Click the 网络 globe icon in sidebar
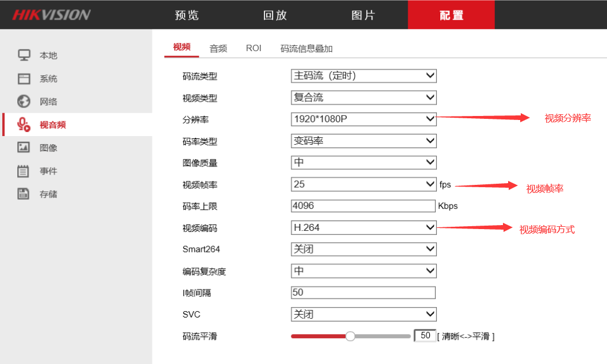This screenshot has height=364, width=607. point(24,102)
